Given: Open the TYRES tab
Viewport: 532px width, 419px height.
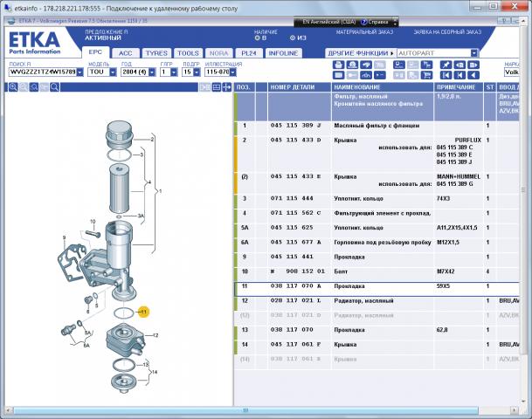Looking at the screenshot, I should (x=156, y=53).
